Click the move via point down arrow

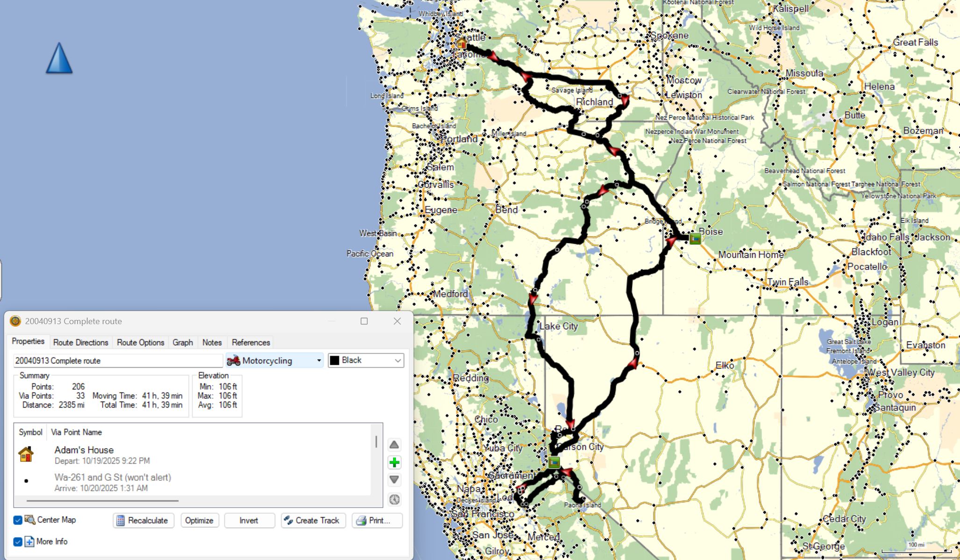[394, 480]
